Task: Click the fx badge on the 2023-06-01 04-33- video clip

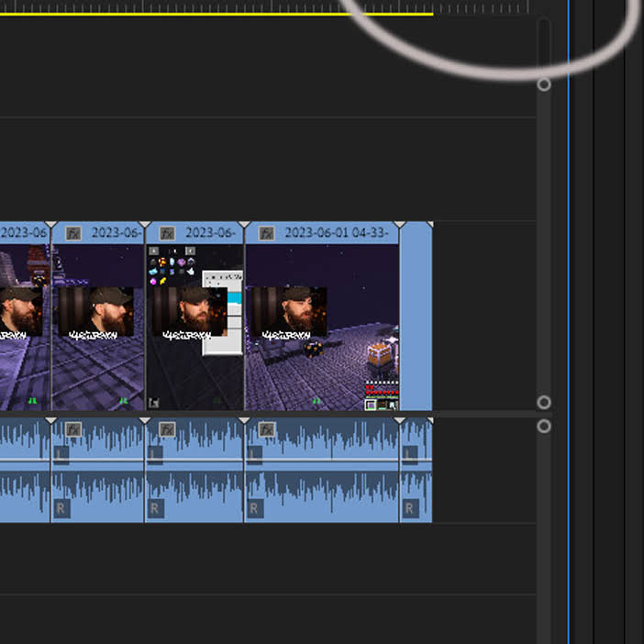Action: pos(266,234)
